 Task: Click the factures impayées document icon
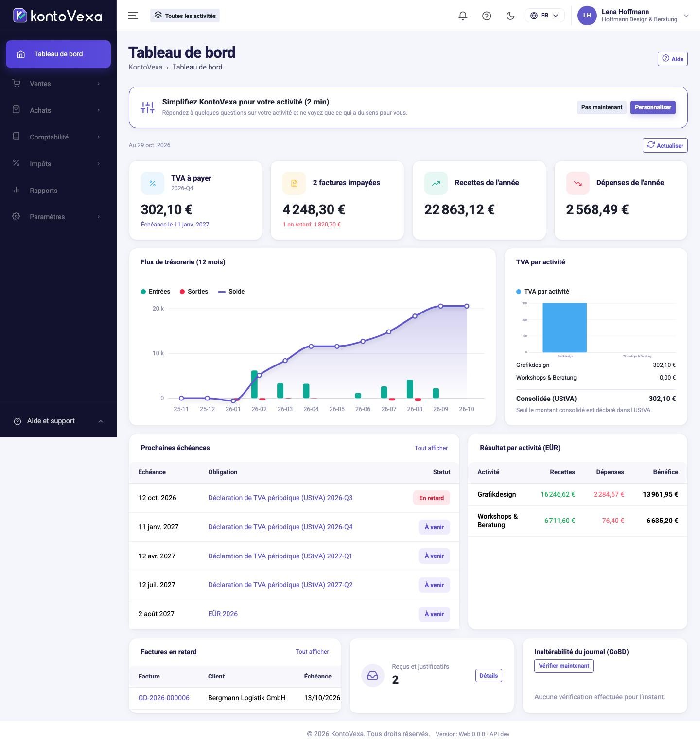click(x=294, y=183)
